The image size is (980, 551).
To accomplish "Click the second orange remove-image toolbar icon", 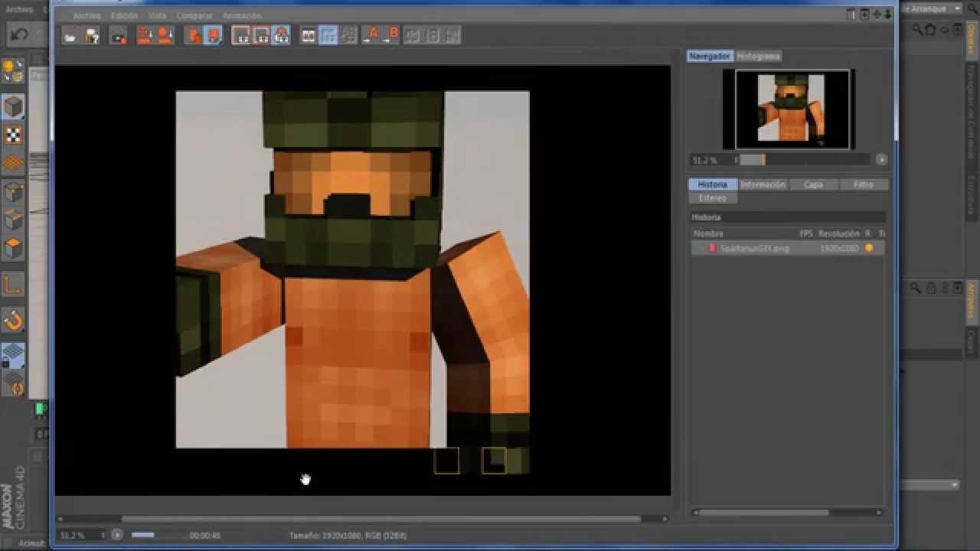I will click(x=165, y=35).
